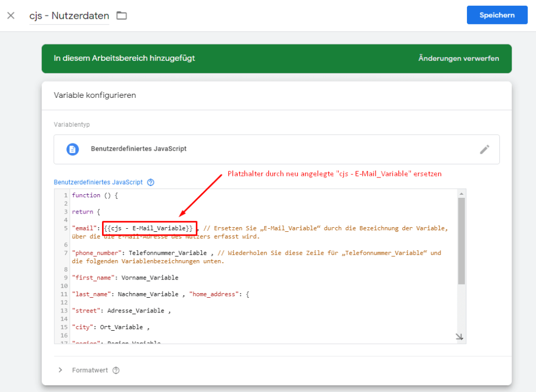Click the '{{cjs - E-Mail_Variable}}' code placeholder

(148, 228)
